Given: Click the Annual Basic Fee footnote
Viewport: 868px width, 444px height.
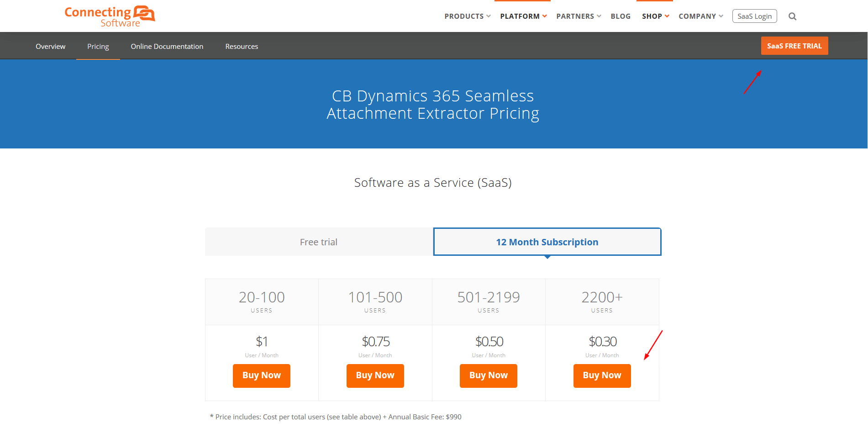Looking at the screenshot, I should (x=336, y=417).
